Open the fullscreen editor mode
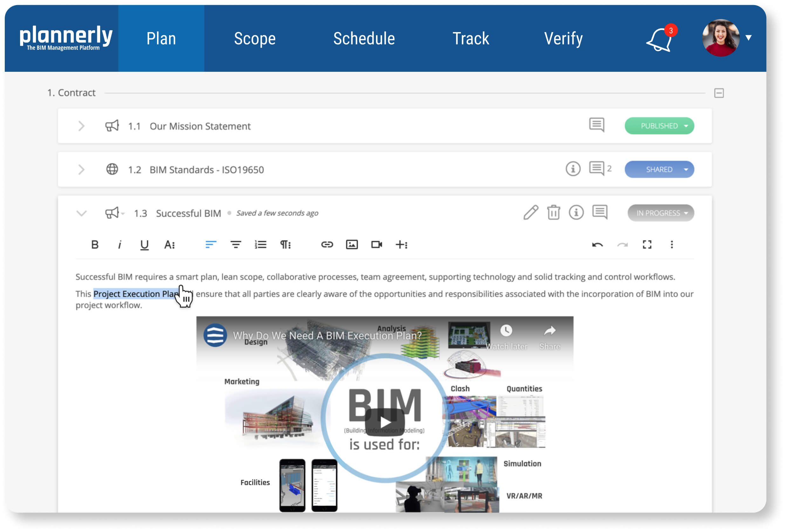 pos(647,244)
